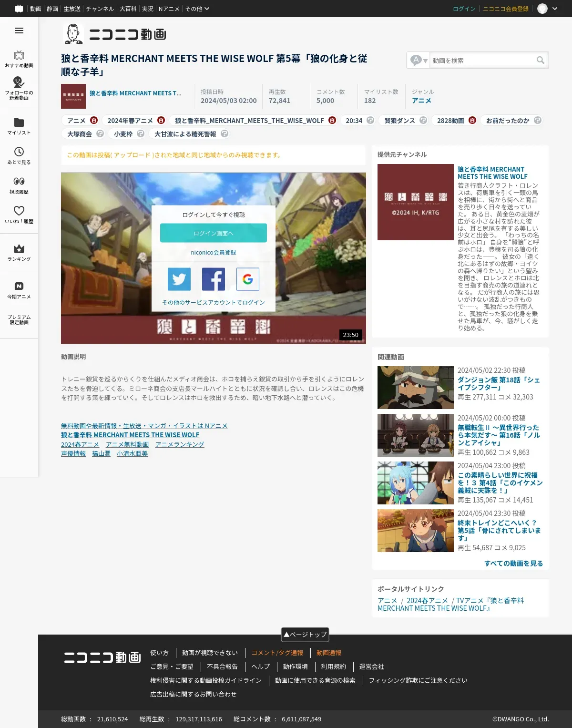The image size is (572, 728).
Task: Focus the 動画を検索 search field
Action: [x=482, y=60]
